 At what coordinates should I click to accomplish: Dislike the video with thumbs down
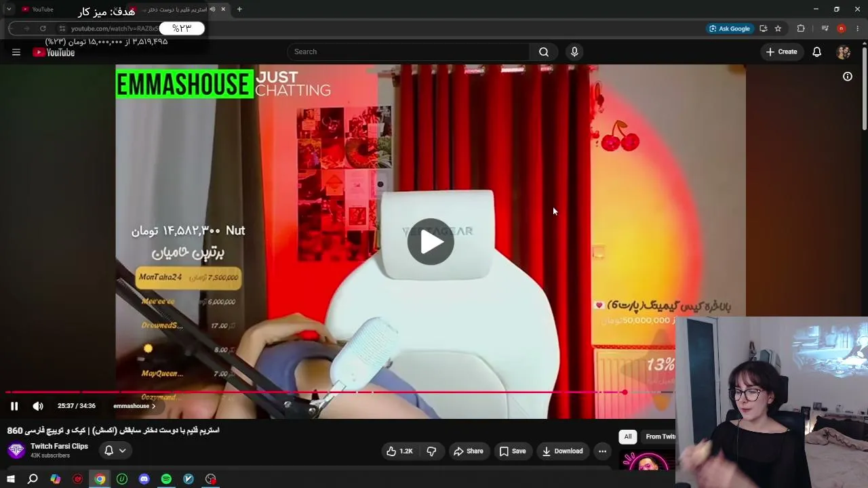tap(431, 451)
